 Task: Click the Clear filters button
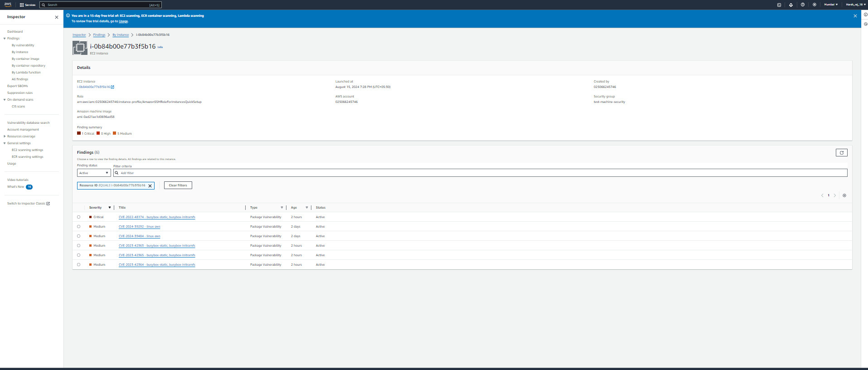[178, 185]
